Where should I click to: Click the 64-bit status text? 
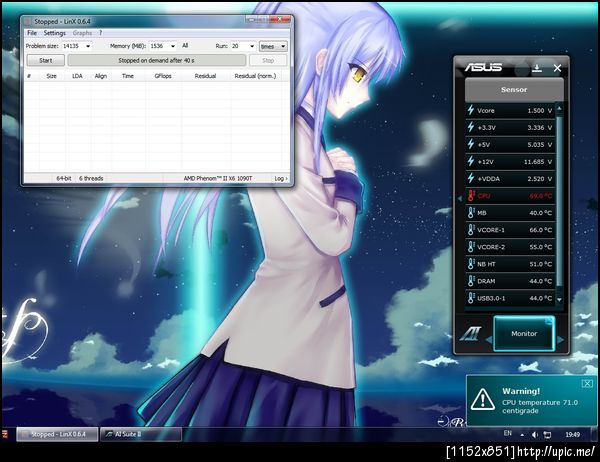coord(64,178)
